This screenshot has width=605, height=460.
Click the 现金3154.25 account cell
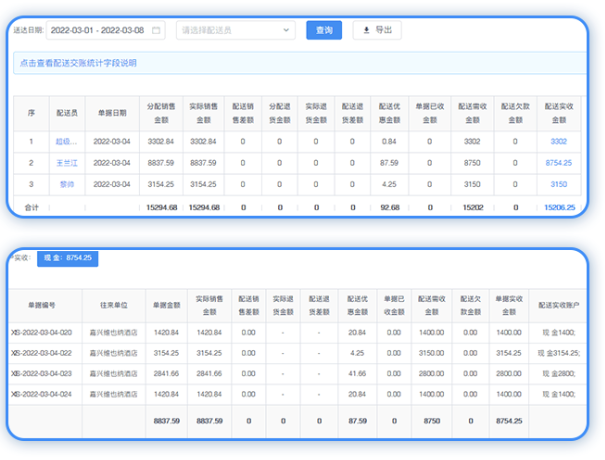pyautogui.click(x=559, y=353)
